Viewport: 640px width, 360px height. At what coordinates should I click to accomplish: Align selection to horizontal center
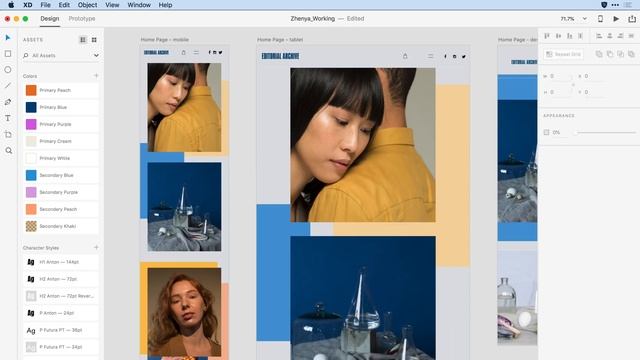[x=610, y=36]
